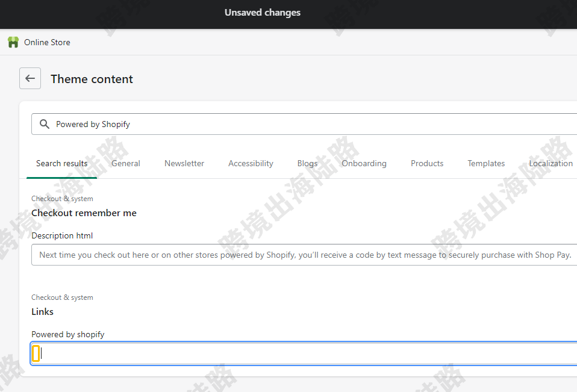Switch to the General tab
This screenshot has height=392, width=577.
(x=126, y=163)
